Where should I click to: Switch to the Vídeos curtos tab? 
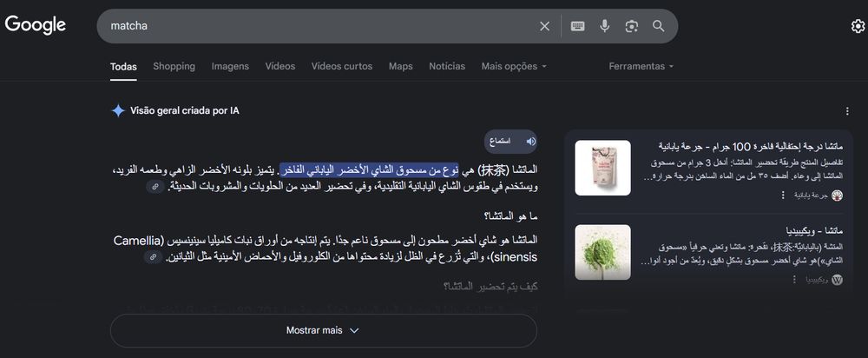341,66
